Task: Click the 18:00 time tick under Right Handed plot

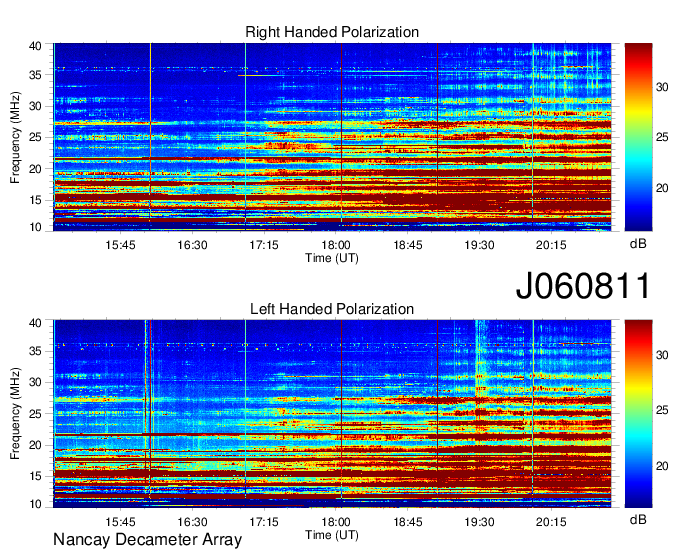Action: click(x=336, y=245)
